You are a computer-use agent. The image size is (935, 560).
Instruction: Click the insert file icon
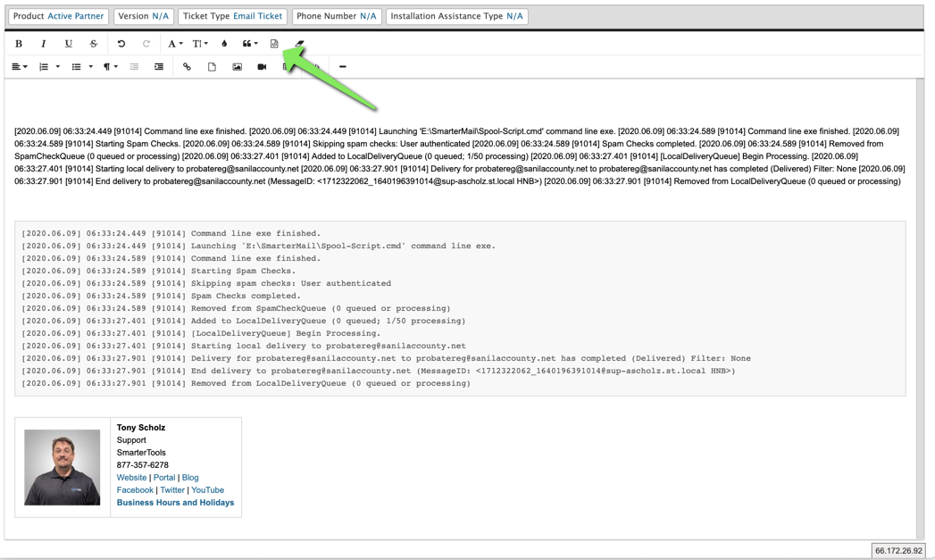(212, 67)
